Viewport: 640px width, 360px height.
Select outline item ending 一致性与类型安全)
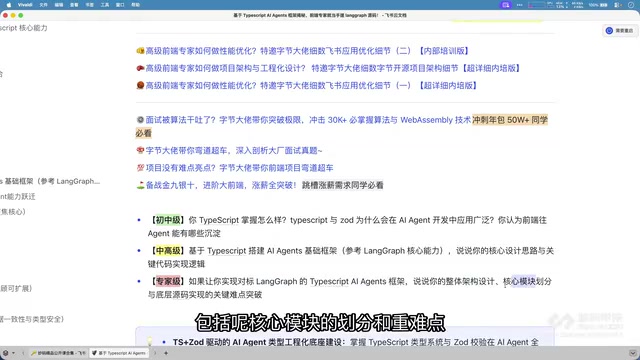(x=32, y=319)
